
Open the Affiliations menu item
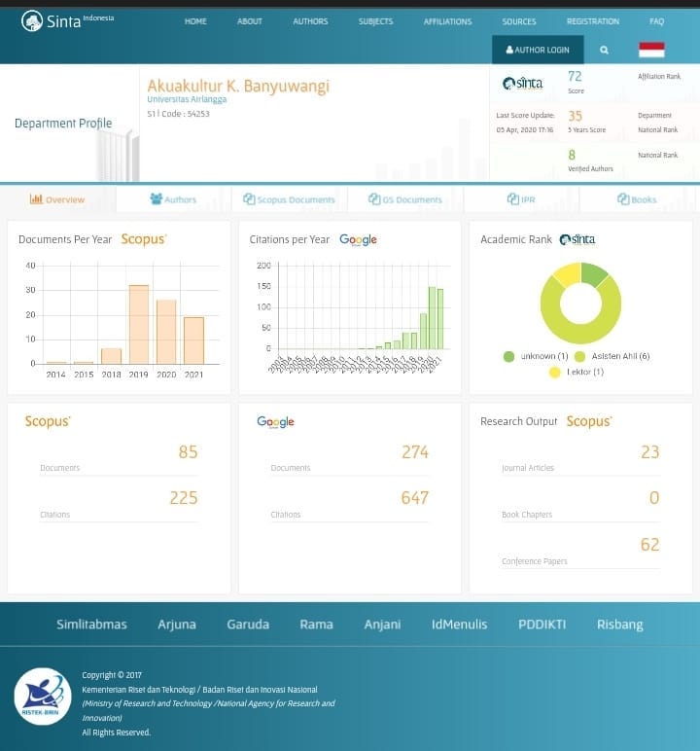click(447, 21)
